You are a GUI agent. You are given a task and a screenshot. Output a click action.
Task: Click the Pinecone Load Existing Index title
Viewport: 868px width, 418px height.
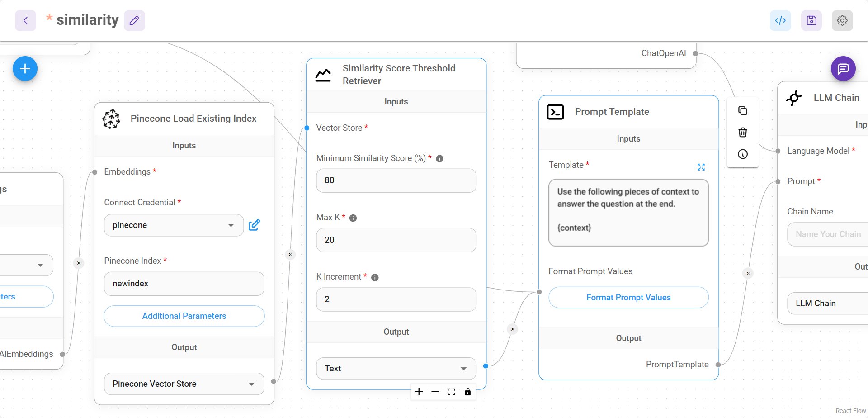click(x=193, y=119)
